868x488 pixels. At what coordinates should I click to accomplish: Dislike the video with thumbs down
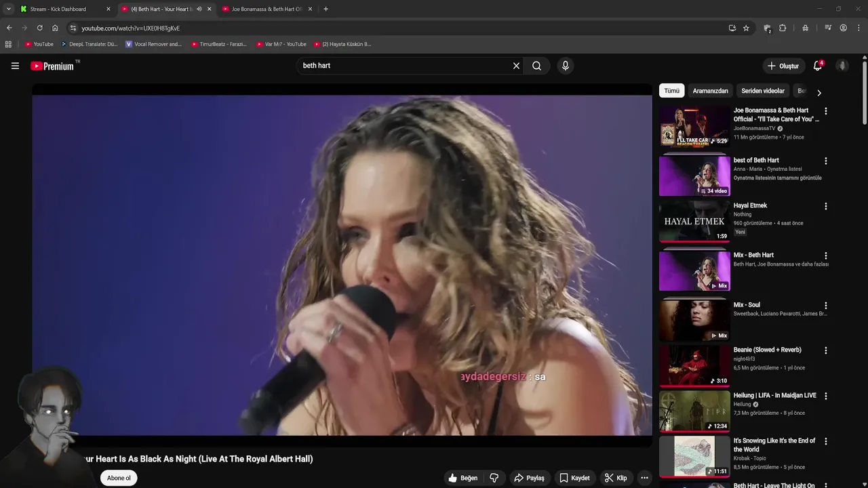coord(494,478)
